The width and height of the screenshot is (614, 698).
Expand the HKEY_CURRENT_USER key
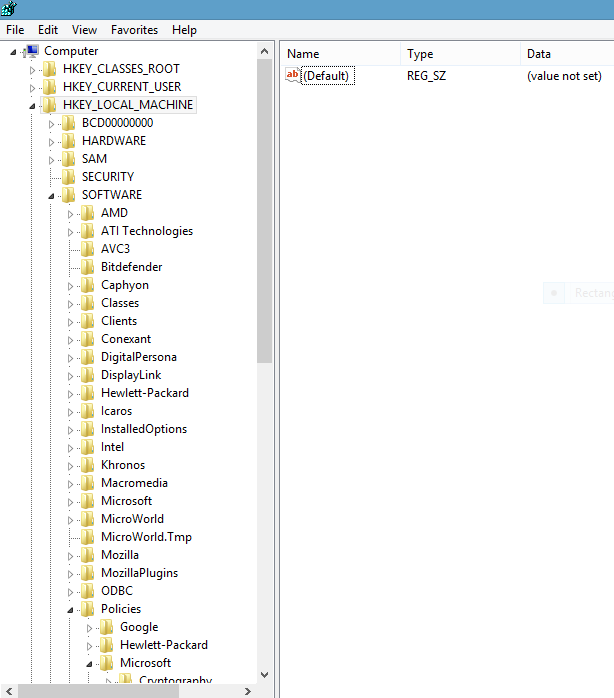click(x=32, y=88)
